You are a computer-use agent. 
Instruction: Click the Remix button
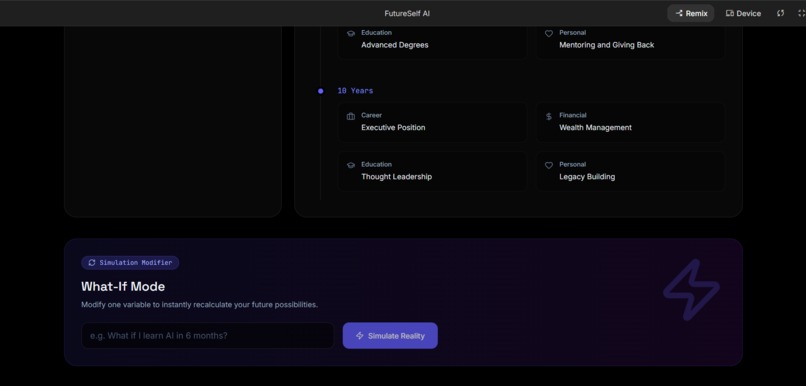(x=690, y=13)
